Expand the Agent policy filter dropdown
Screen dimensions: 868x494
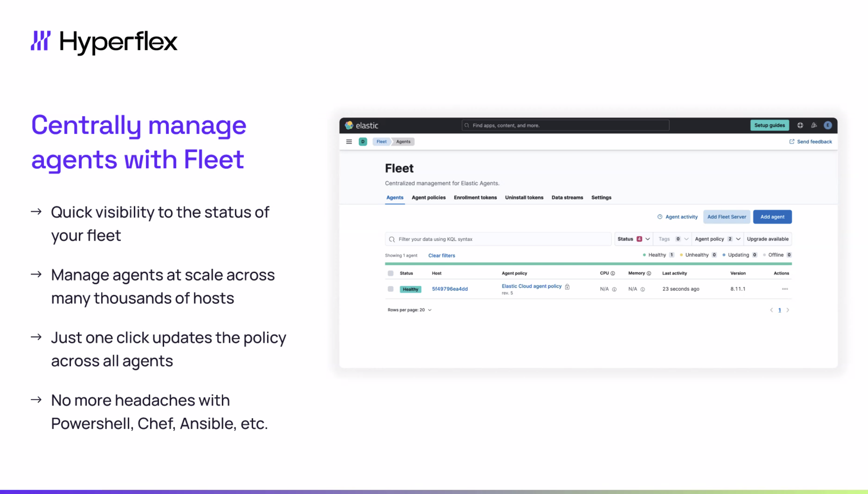[717, 239]
